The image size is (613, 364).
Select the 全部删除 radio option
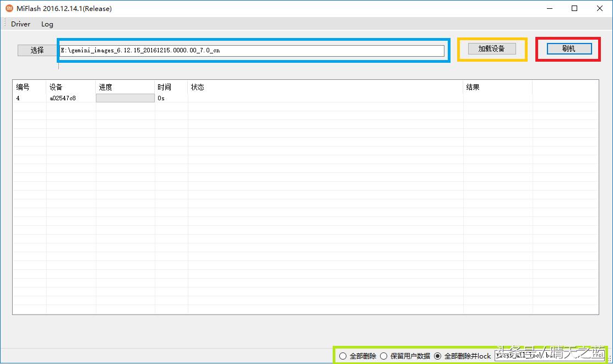point(343,356)
